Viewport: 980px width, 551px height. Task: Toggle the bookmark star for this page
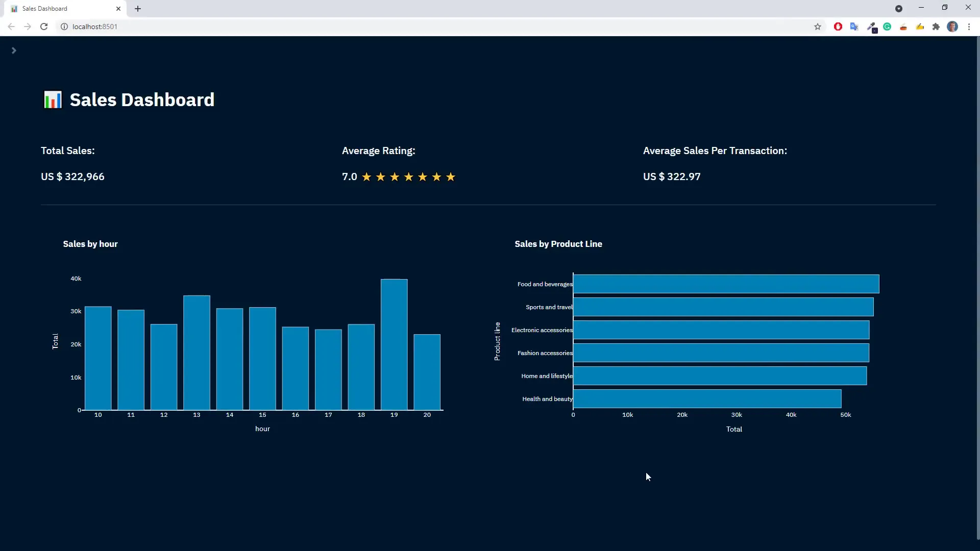(818, 27)
